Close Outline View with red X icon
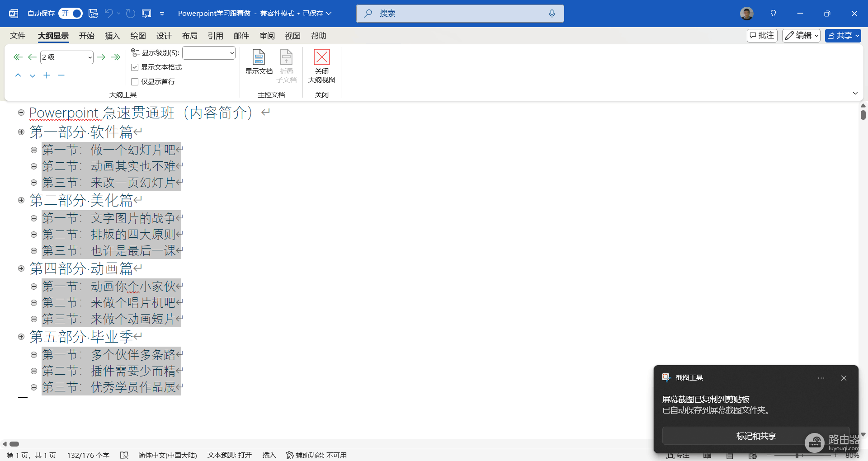This screenshot has width=868, height=461. tap(321, 66)
